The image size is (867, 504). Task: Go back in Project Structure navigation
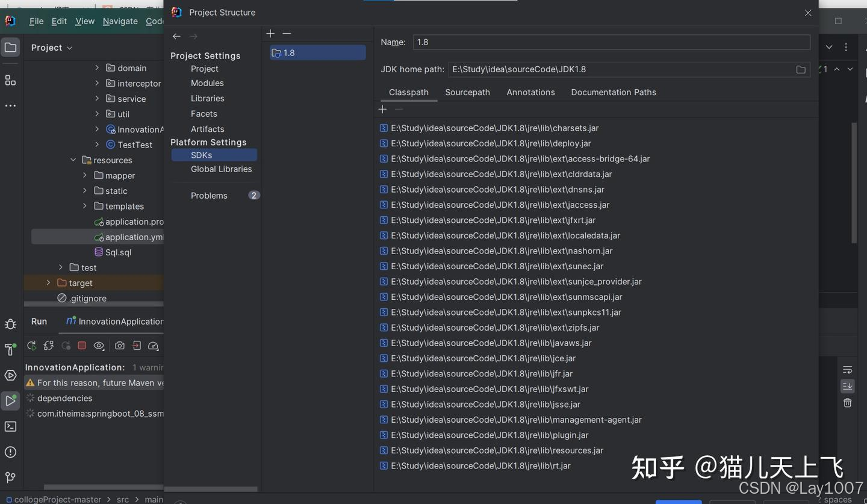[176, 36]
